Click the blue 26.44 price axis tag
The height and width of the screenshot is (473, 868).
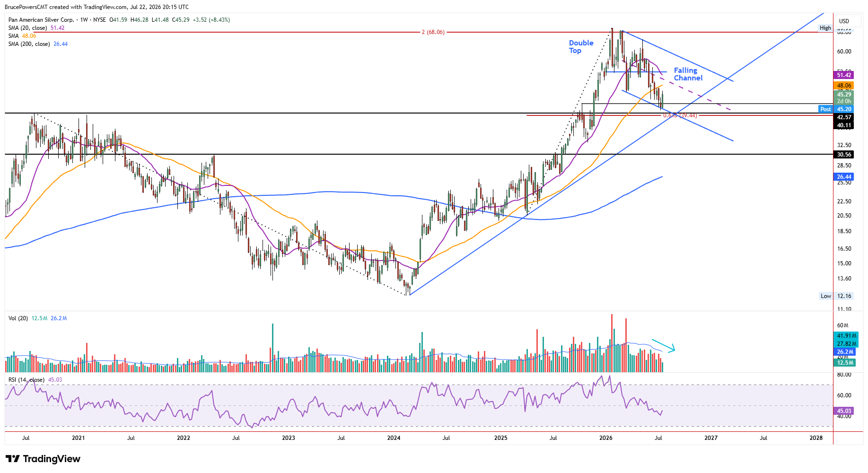[844, 177]
